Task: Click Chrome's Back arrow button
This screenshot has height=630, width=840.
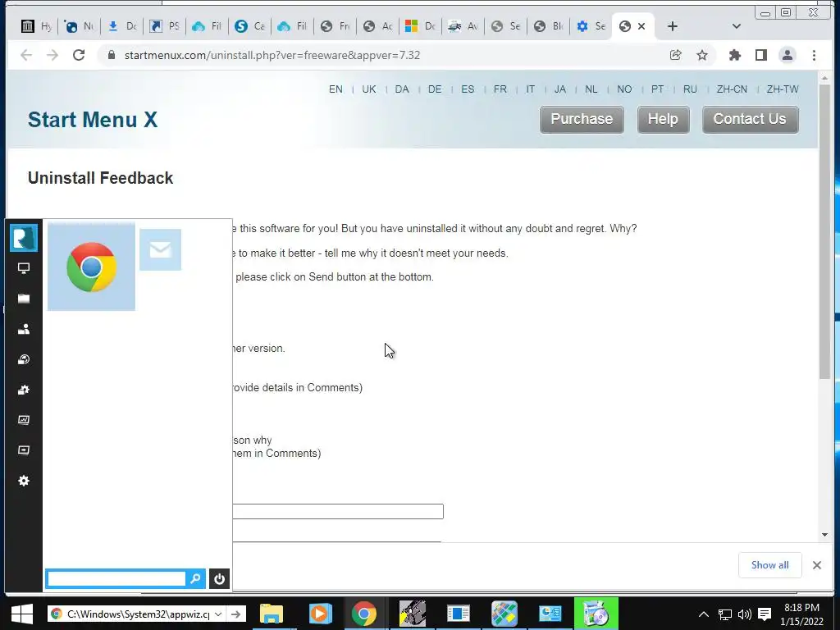Action: pos(26,55)
